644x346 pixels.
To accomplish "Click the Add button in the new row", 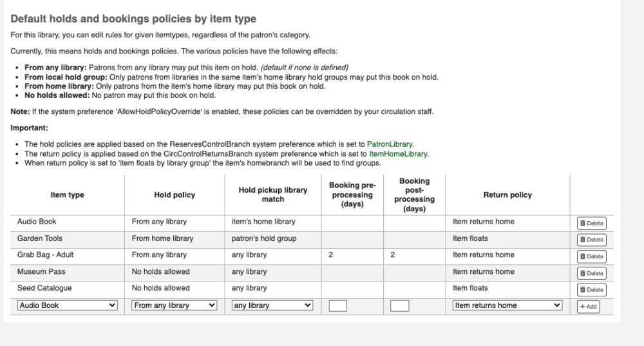I will click(x=588, y=307).
